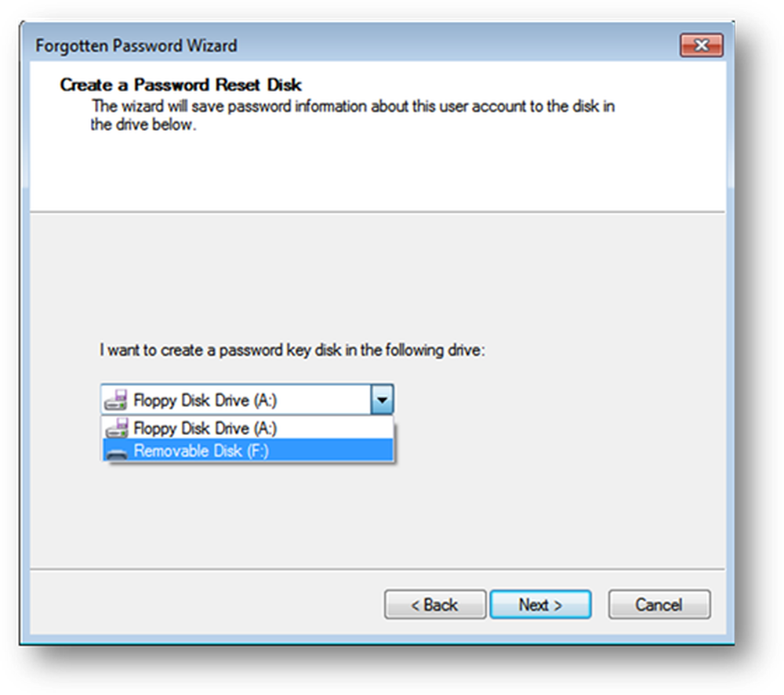Collapse the drive list using the dropdown arrow
Image resolution: width=784 pixels, height=695 pixels.
(x=382, y=400)
